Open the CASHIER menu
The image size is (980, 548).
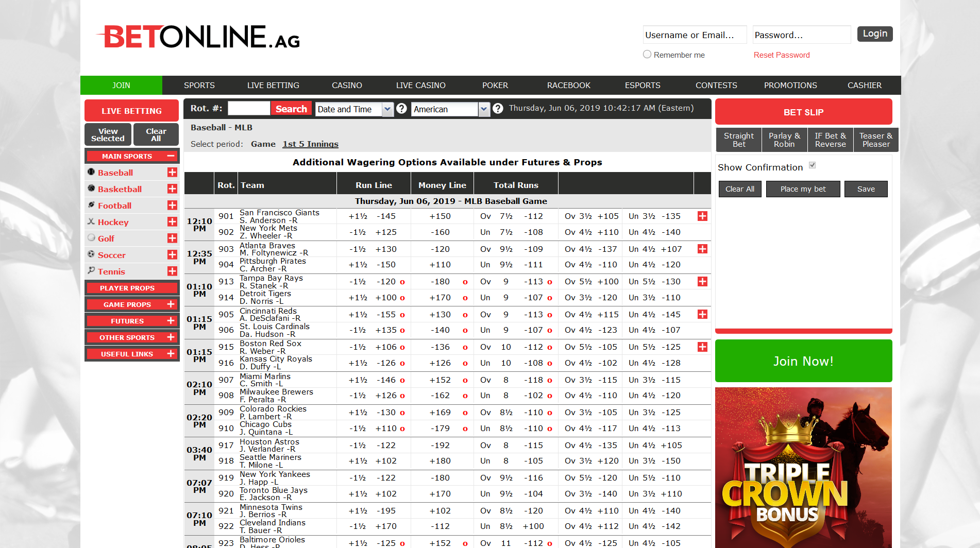865,85
